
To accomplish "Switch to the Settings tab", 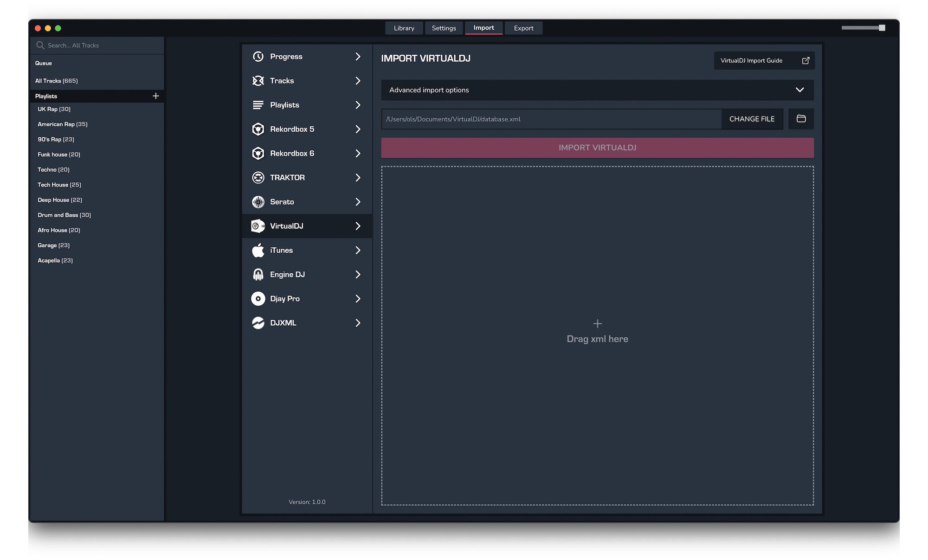I will pos(444,28).
